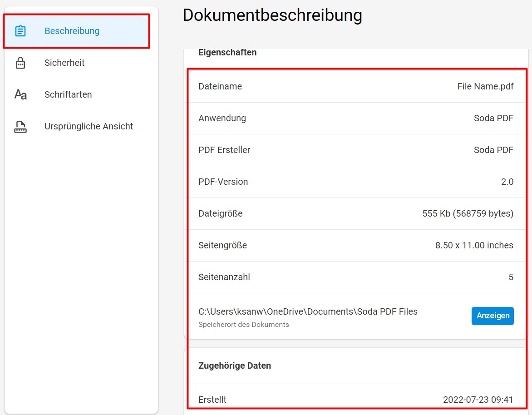Image resolution: width=532 pixels, height=415 pixels.
Task: Select the file size 555 Kb value
Action: coord(468,213)
